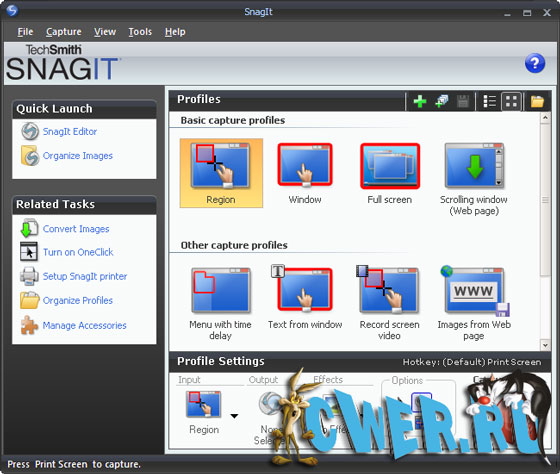560x474 pixels.
Task: Click the Manage Accessories puzzle icon
Action: click(x=29, y=325)
